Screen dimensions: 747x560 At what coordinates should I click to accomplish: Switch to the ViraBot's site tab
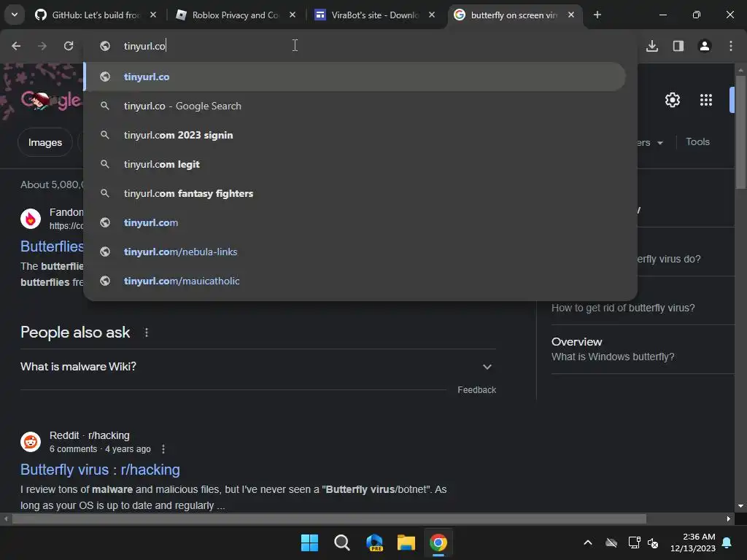click(x=375, y=15)
